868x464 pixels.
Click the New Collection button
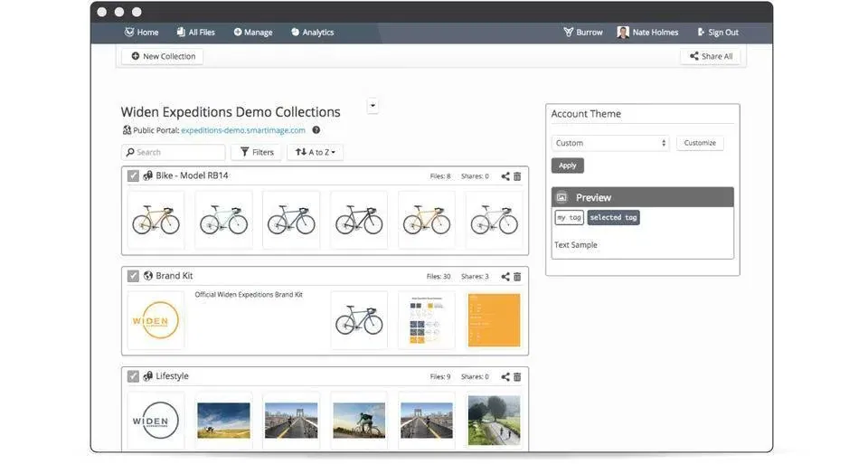click(x=163, y=56)
